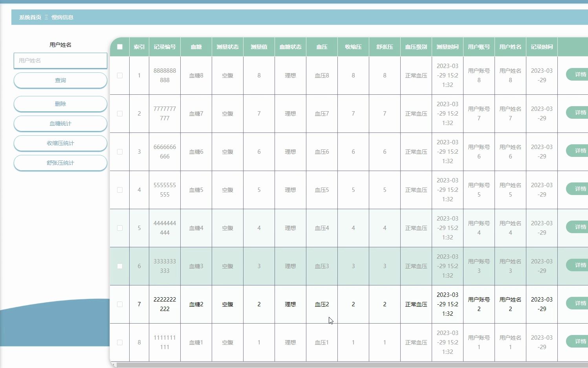
Task: Open 详情 for record 7777777777
Action: tap(578, 112)
